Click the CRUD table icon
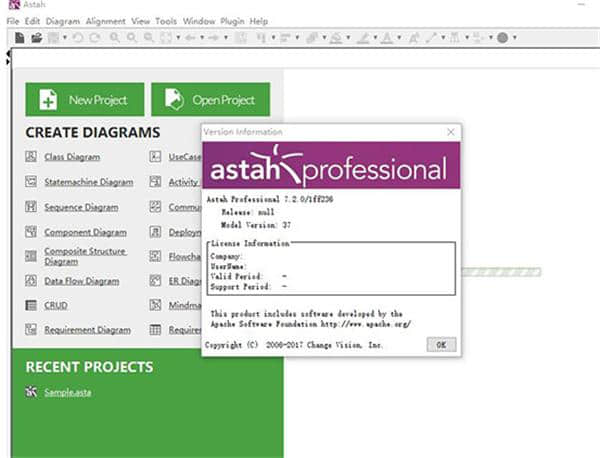 coord(33,305)
